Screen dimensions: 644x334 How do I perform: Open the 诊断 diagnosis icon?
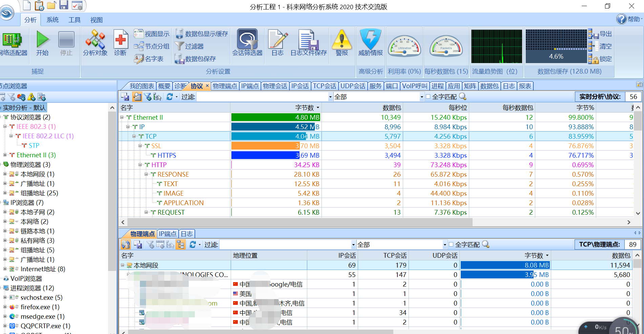[x=120, y=39]
